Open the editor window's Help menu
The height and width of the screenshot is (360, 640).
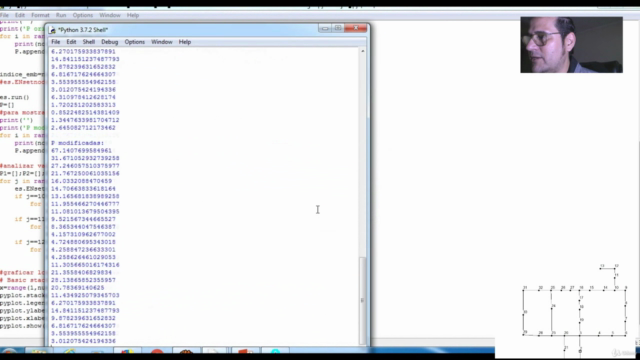(133, 15)
